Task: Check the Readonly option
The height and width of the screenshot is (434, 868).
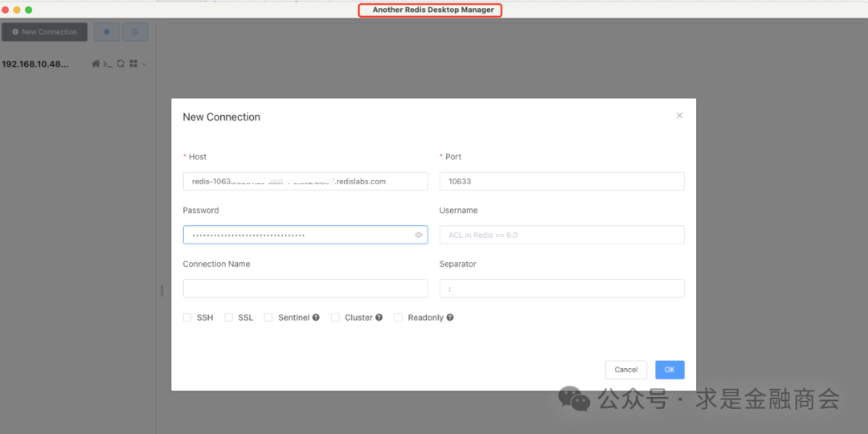Action: pyautogui.click(x=398, y=317)
